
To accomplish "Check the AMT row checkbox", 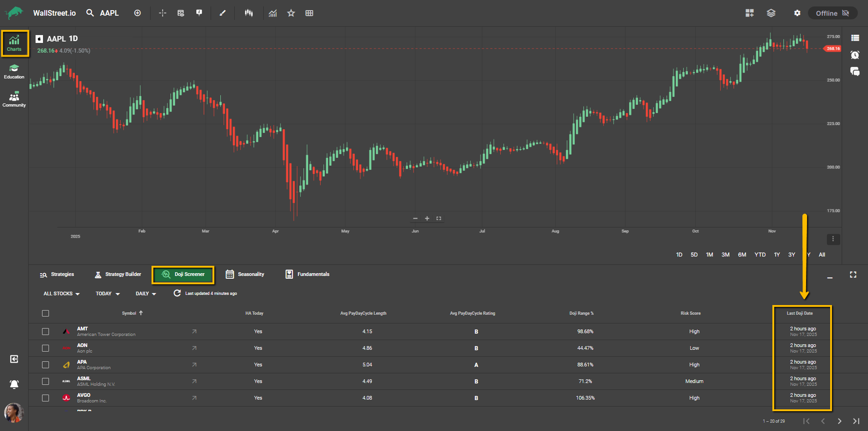I will point(45,331).
